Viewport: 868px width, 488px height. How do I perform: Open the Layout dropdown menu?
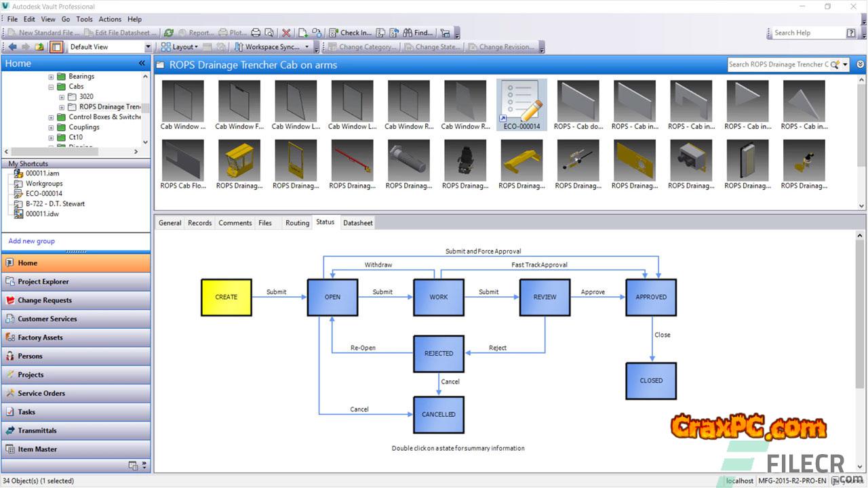(x=180, y=47)
